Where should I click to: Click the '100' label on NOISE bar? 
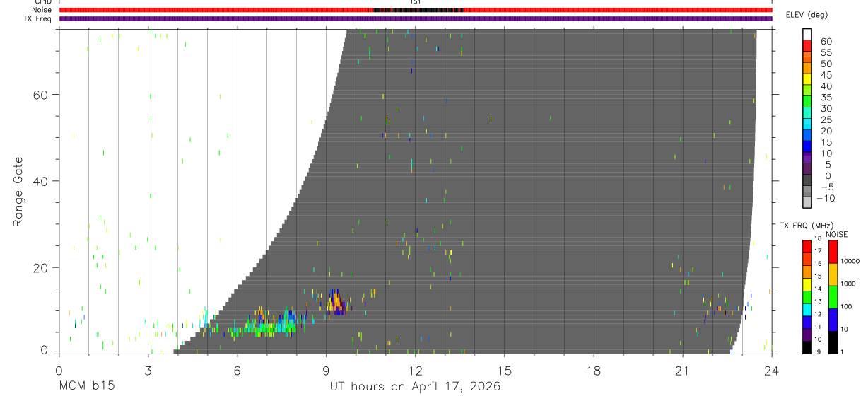(847, 307)
